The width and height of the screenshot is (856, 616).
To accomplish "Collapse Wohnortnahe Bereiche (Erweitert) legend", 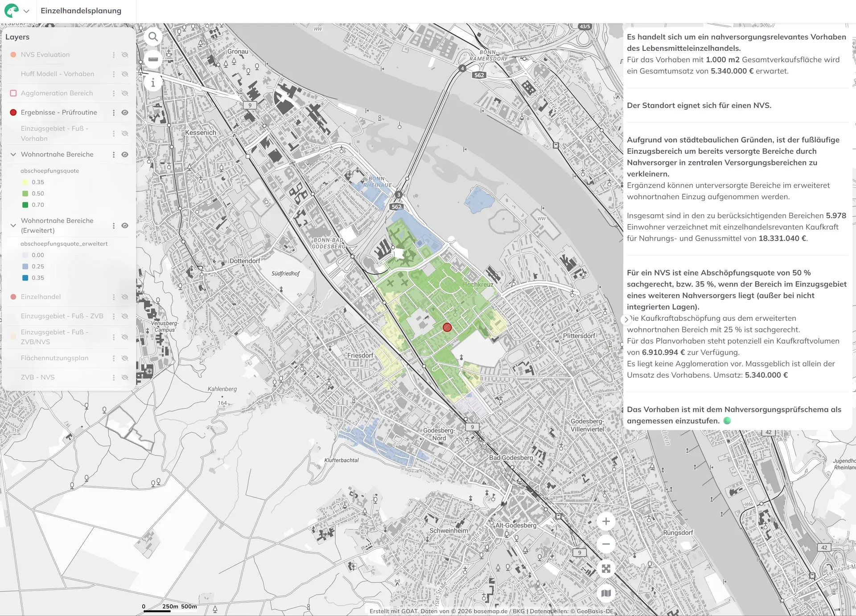I will tap(13, 225).
